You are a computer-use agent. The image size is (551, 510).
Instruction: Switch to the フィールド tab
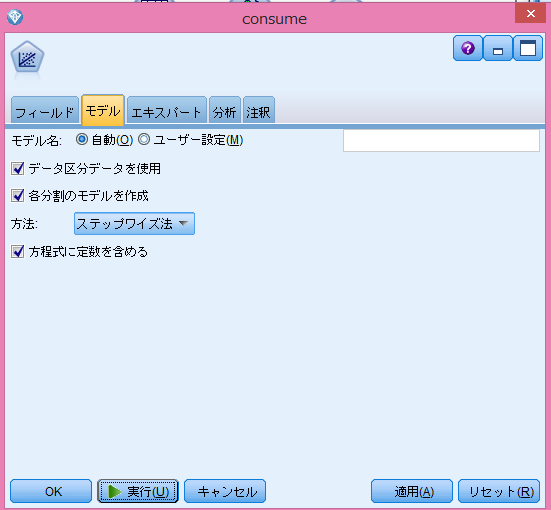tap(45, 111)
